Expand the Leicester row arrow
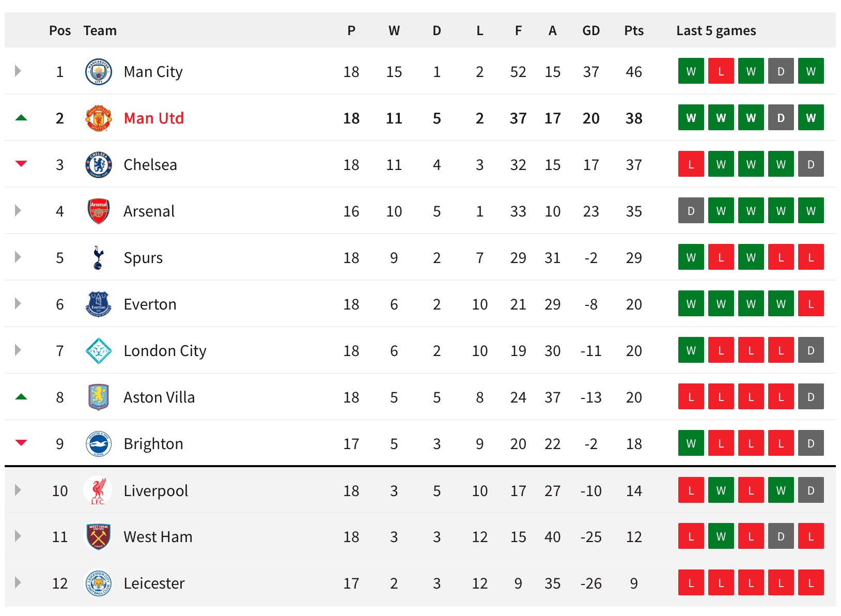The image size is (841, 616). 18,582
